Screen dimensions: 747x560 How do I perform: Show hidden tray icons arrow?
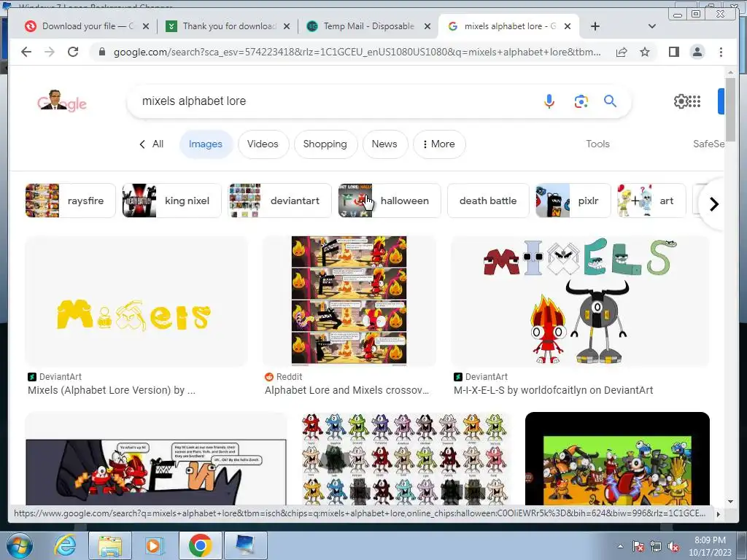(x=620, y=546)
